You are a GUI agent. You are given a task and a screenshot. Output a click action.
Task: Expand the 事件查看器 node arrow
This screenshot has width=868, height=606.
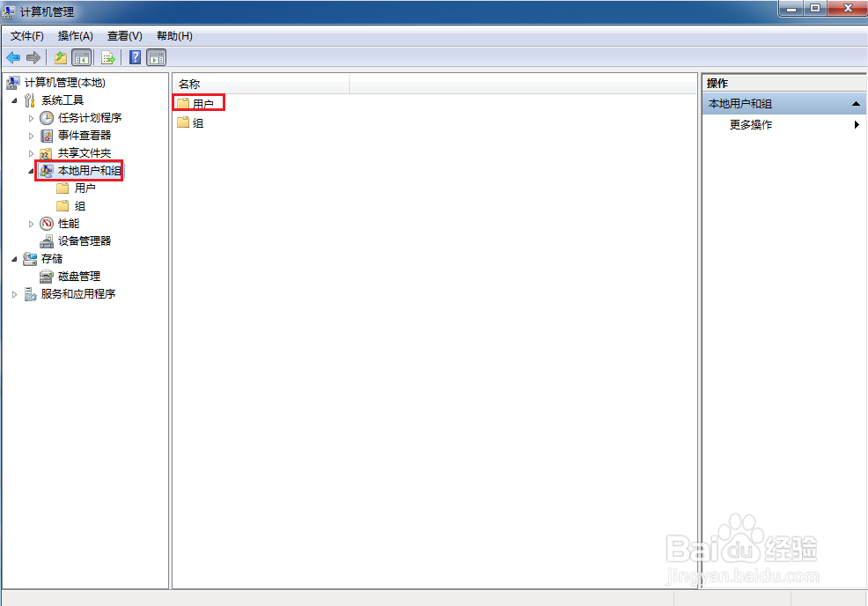point(31,136)
